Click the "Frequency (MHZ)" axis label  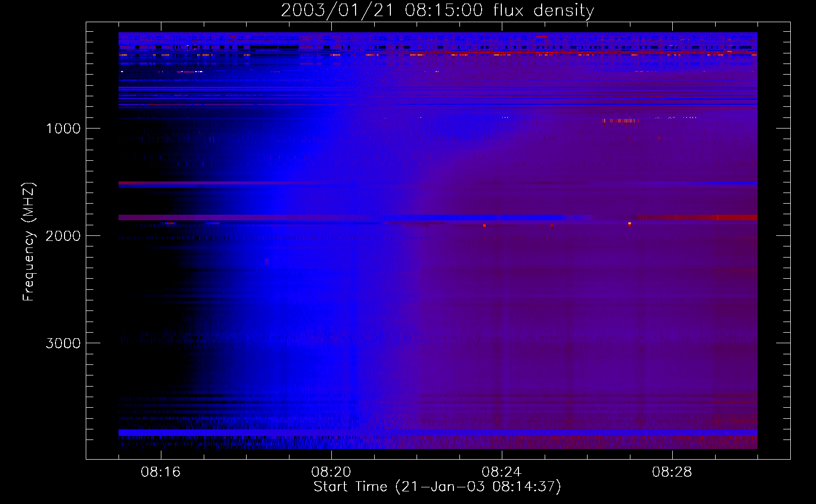click(x=29, y=242)
